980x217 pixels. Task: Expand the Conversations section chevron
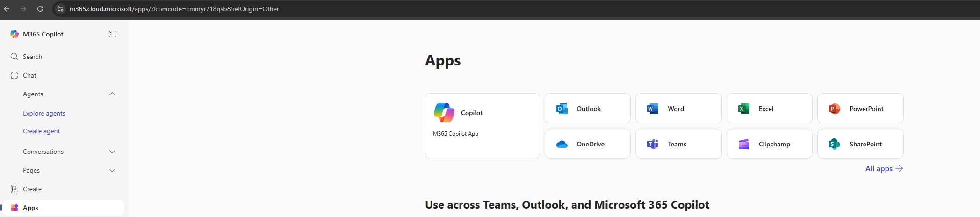(112, 152)
